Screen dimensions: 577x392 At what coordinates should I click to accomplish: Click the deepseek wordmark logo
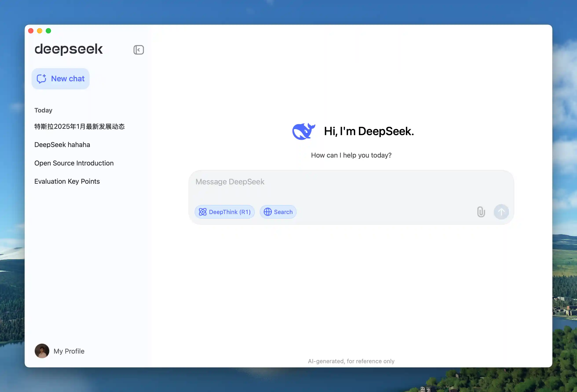69,49
